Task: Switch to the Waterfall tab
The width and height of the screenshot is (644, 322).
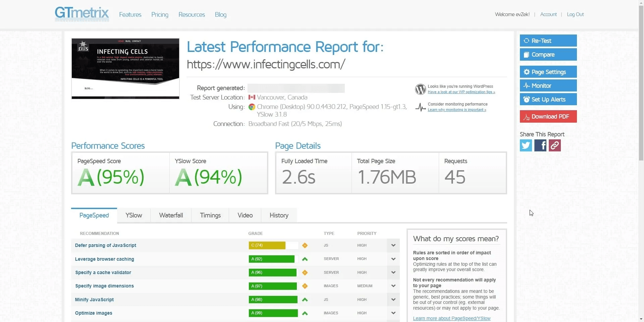Action: pos(171,215)
